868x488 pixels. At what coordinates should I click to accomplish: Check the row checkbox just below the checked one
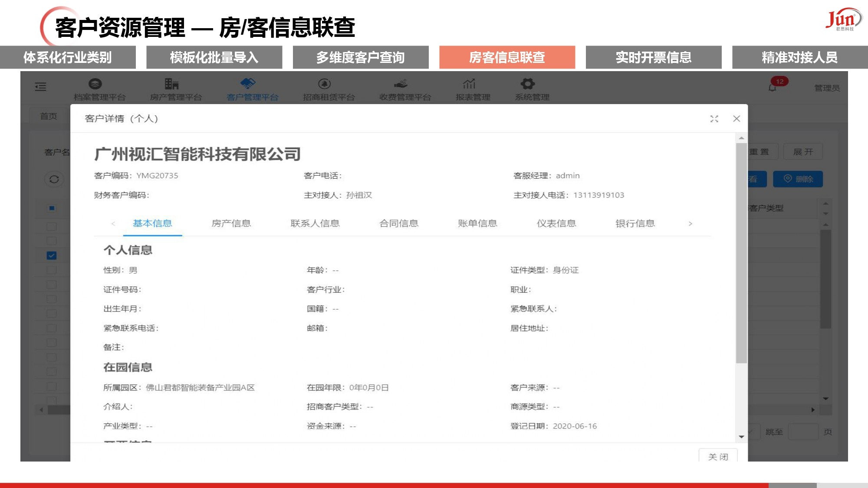[x=52, y=270]
